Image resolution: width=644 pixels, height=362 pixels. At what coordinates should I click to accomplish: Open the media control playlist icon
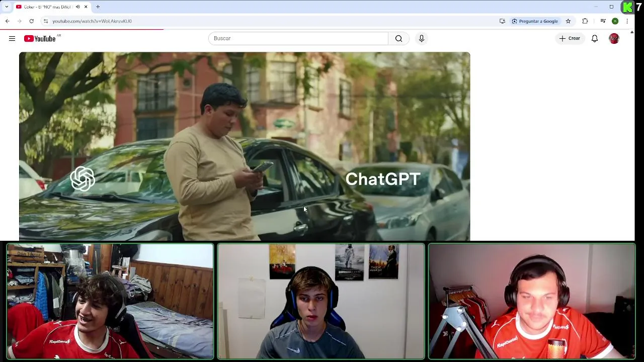click(x=603, y=21)
